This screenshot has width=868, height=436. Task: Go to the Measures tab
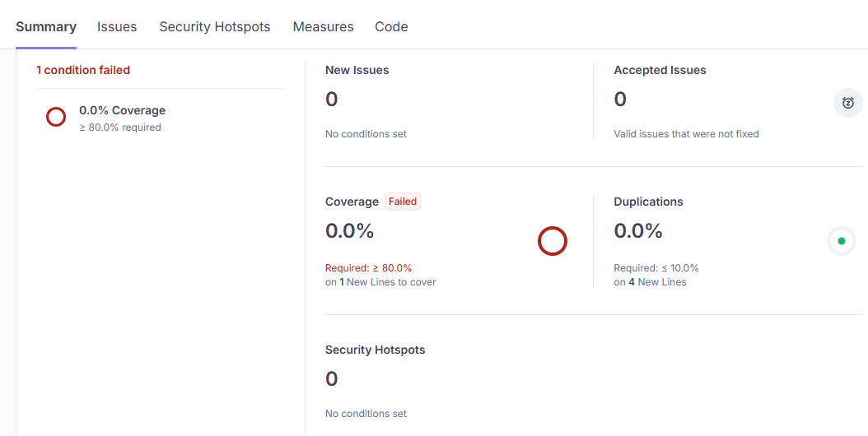point(323,26)
